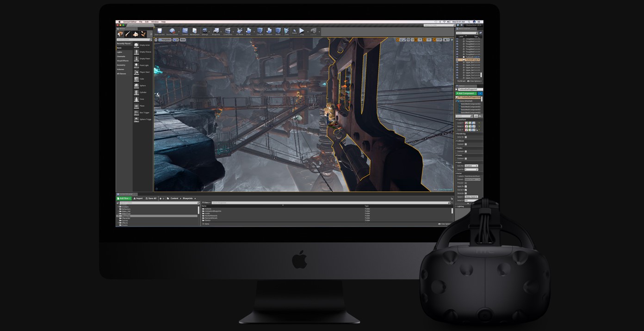Choose the Cylinder shape icon
644x331 pixels.
tap(136, 92)
